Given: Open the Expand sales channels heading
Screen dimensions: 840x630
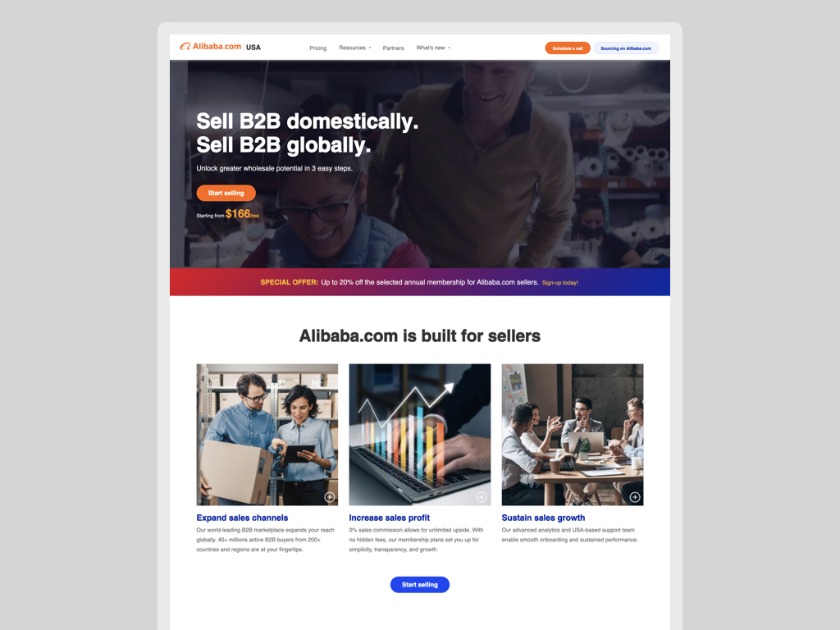Looking at the screenshot, I should click(x=242, y=518).
